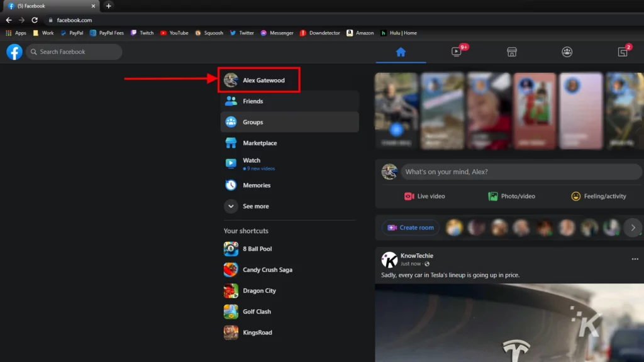Expand the See more sidebar list
644x362 pixels.
(289, 206)
